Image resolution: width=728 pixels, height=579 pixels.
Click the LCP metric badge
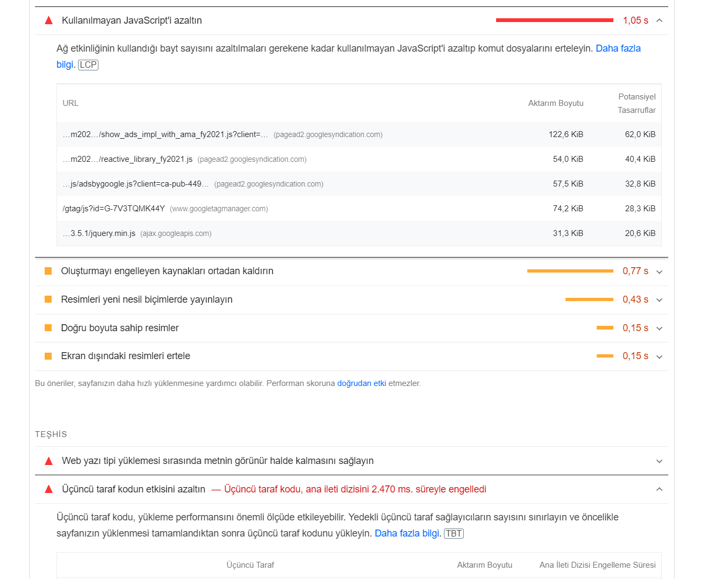click(x=88, y=65)
